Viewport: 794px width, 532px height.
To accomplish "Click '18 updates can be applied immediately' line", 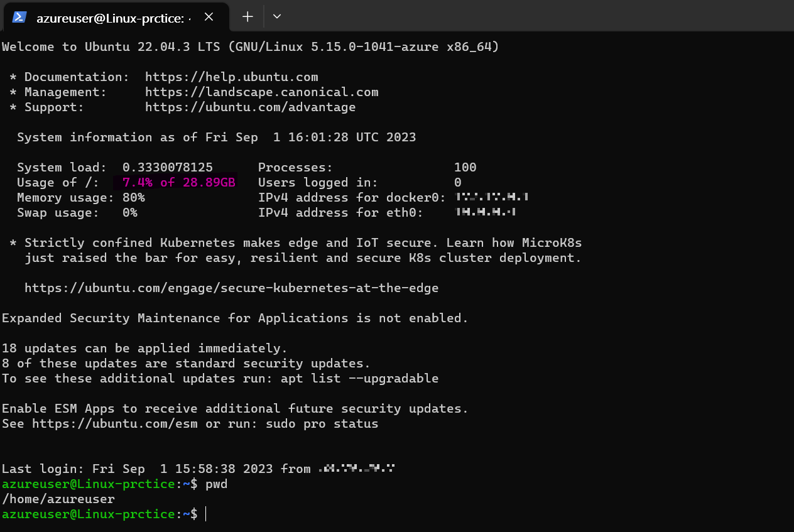I will [x=145, y=349].
